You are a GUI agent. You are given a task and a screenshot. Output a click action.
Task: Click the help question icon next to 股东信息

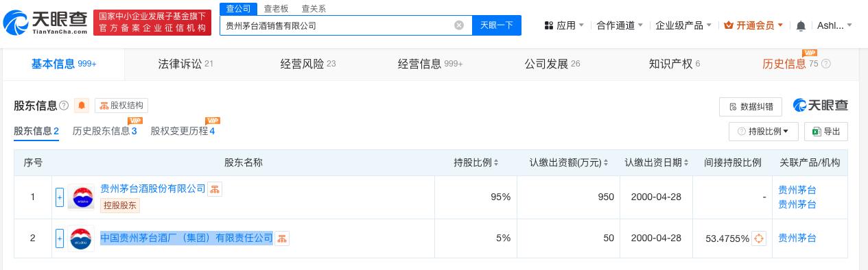point(64,106)
